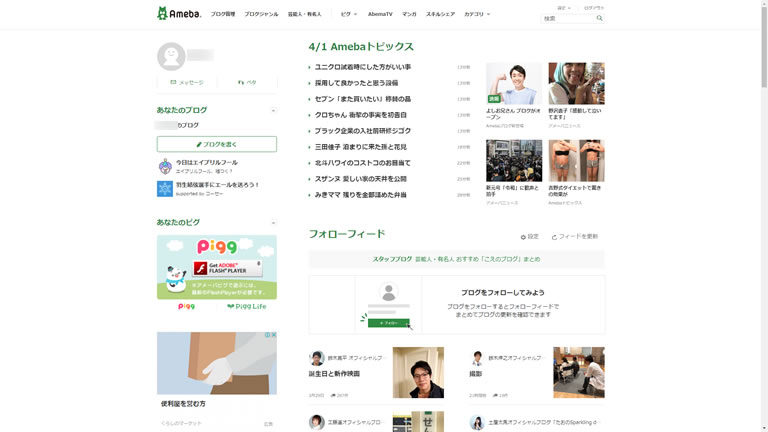768x432 pixels.
Task: Open topic 採用して良かったと思う設備
Action: (x=356, y=83)
